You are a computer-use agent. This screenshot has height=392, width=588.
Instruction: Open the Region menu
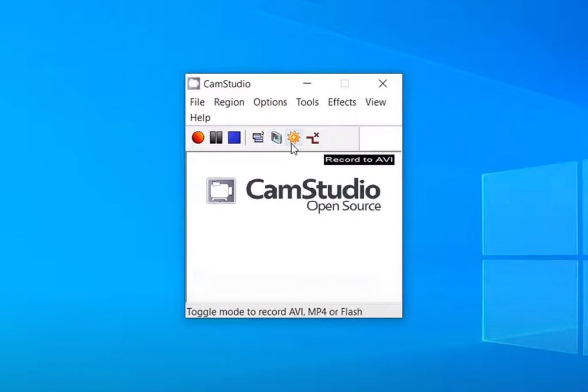click(229, 102)
